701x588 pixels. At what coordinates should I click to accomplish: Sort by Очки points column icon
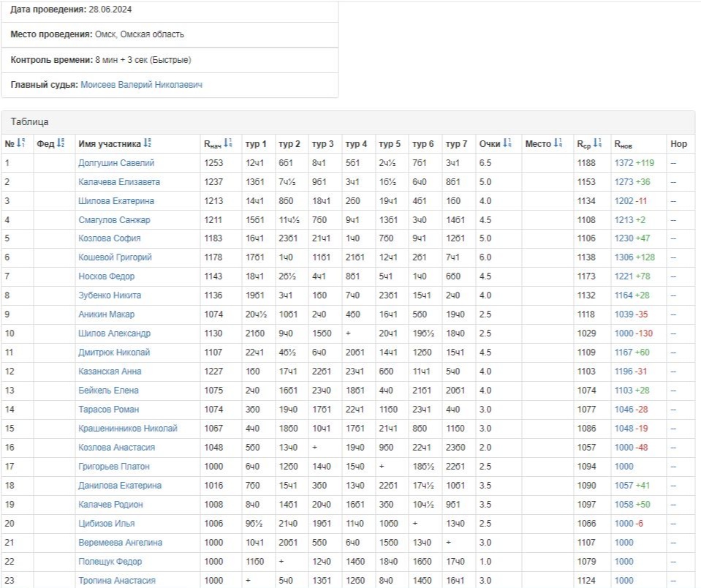[x=507, y=144]
